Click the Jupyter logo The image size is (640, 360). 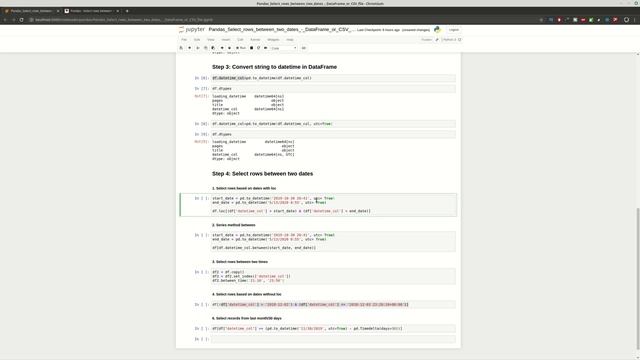192,29
